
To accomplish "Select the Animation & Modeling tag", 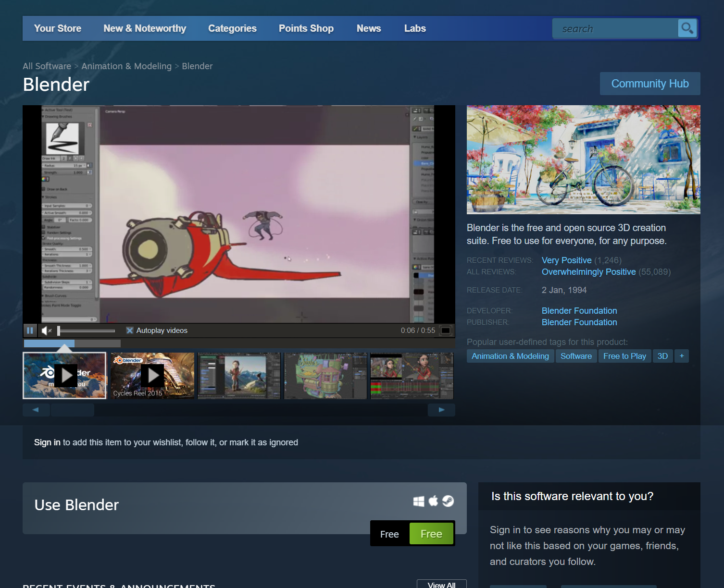I will tap(510, 356).
